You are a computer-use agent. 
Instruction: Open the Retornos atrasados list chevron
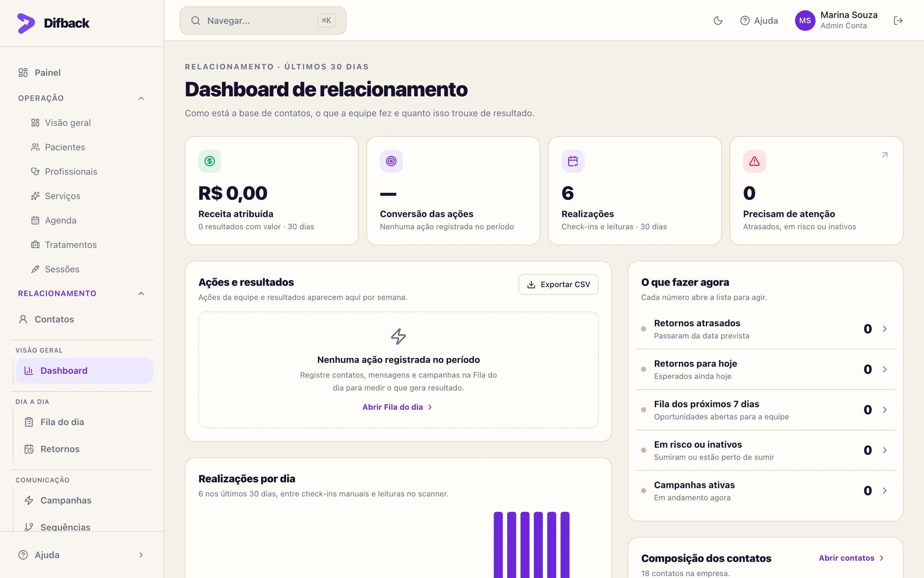coord(885,329)
